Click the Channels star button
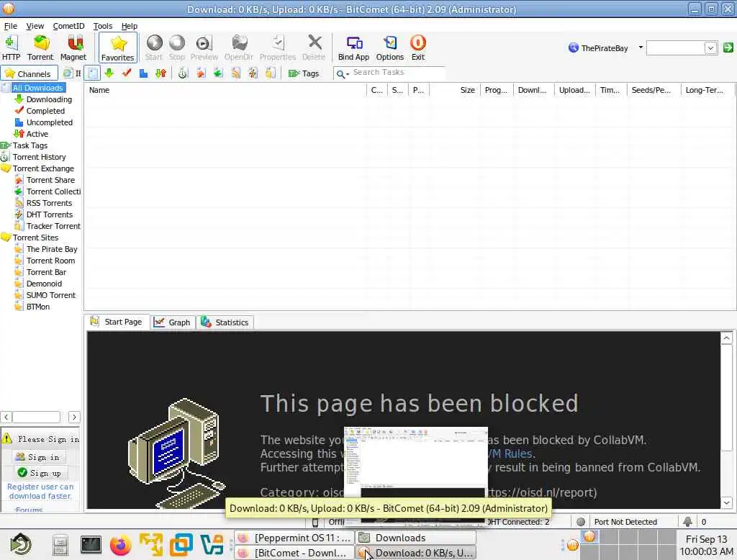737x560 pixels. point(29,73)
